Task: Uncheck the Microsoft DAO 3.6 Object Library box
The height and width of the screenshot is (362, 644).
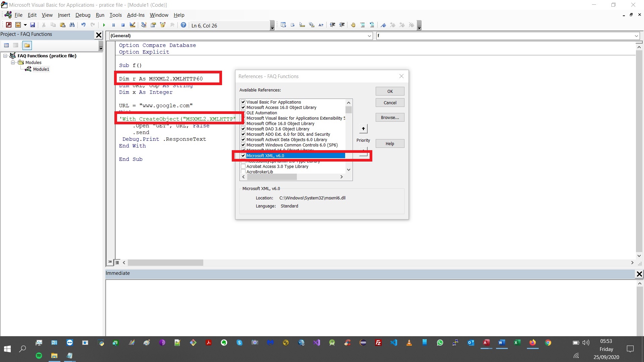Action: tap(244, 129)
